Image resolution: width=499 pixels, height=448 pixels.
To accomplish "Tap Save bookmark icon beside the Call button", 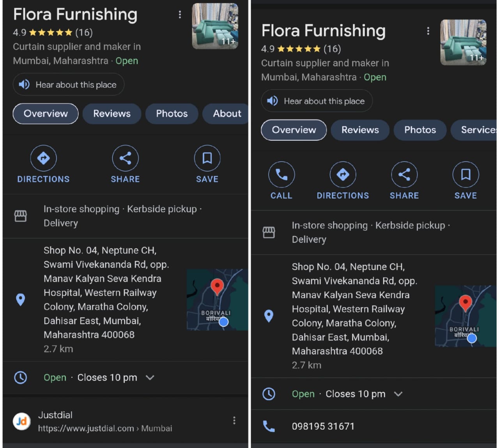I will click(x=465, y=175).
